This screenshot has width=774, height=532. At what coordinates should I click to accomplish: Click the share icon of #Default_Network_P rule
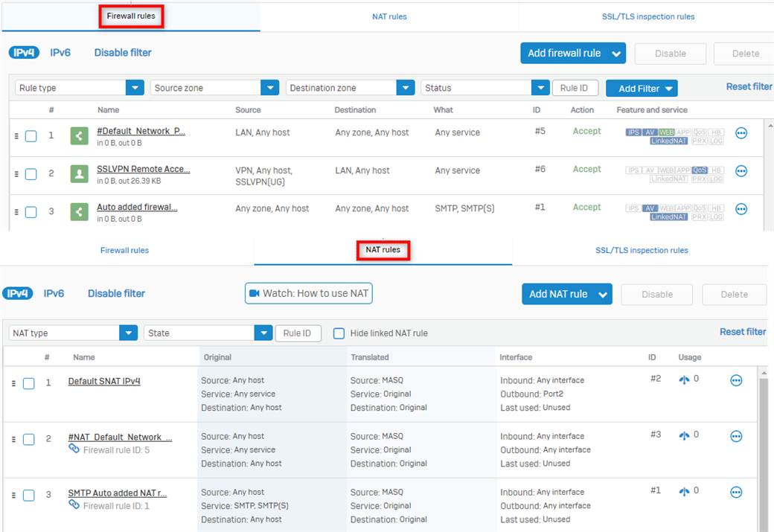pos(79,135)
